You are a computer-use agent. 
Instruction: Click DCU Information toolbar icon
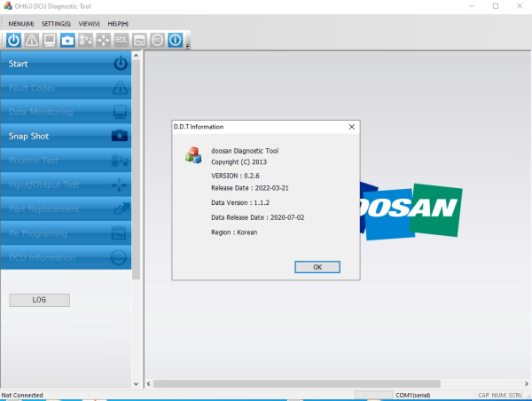coord(158,40)
